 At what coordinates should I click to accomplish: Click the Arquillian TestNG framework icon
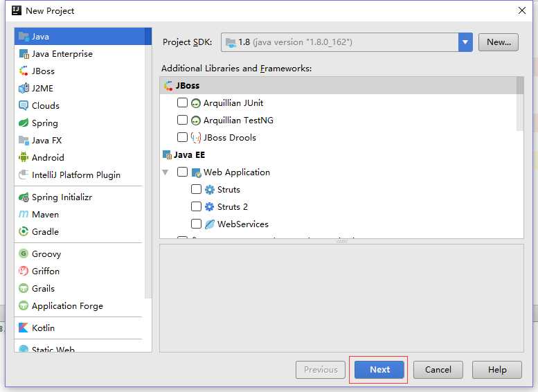click(x=195, y=121)
